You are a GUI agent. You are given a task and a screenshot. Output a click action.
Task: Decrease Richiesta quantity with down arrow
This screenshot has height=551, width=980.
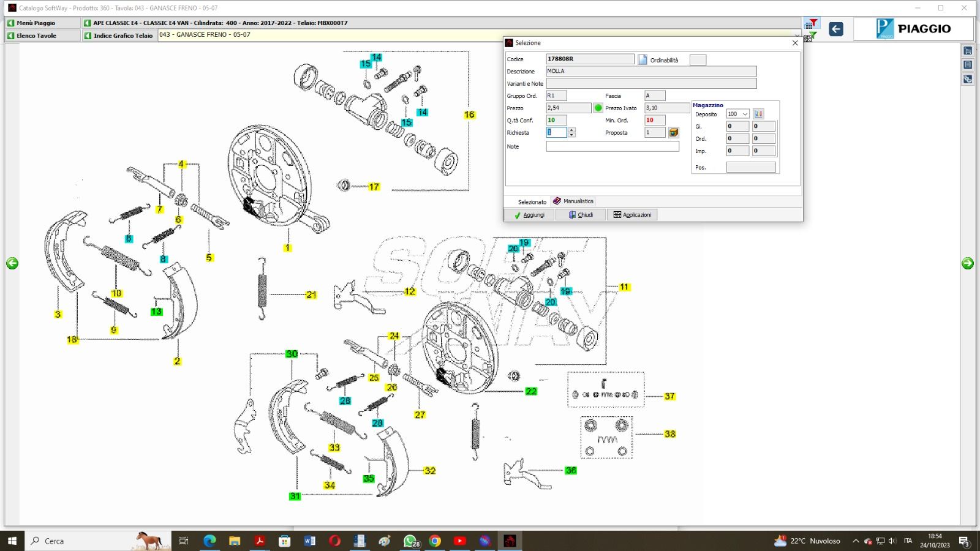click(x=571, y=135)
